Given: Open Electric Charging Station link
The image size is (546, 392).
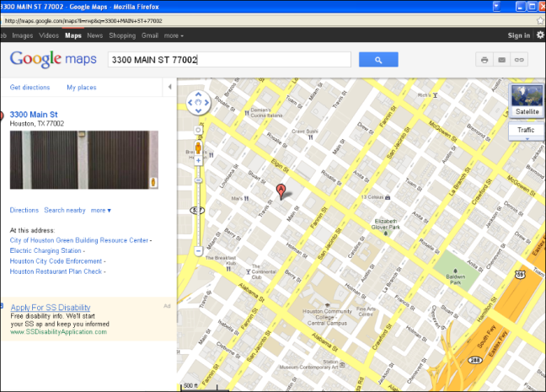Looking at the screenshot, I should [x=45, y=250].
